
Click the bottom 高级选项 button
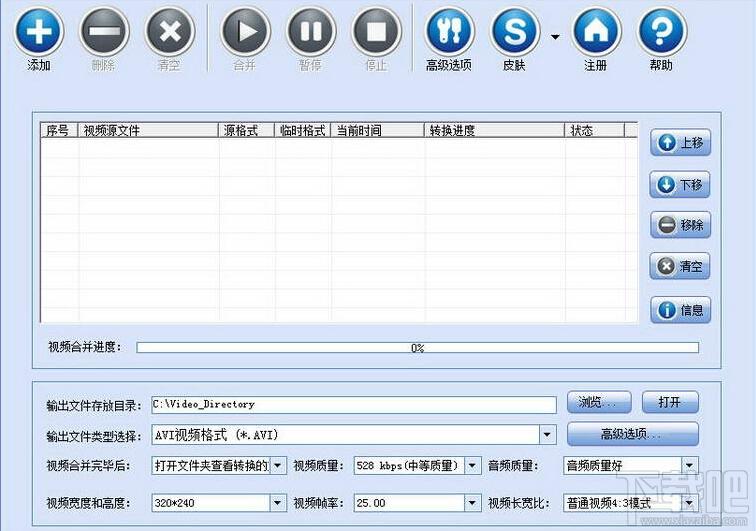tap(633, 434)
